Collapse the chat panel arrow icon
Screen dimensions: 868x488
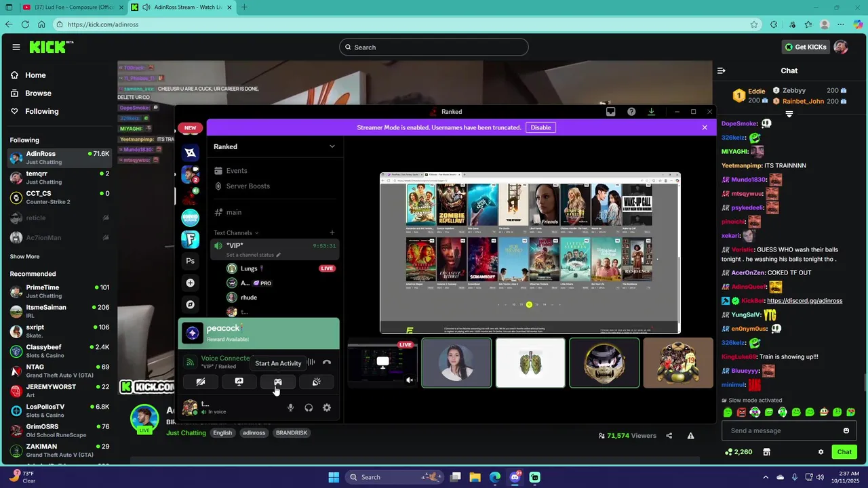click(722, 70)
